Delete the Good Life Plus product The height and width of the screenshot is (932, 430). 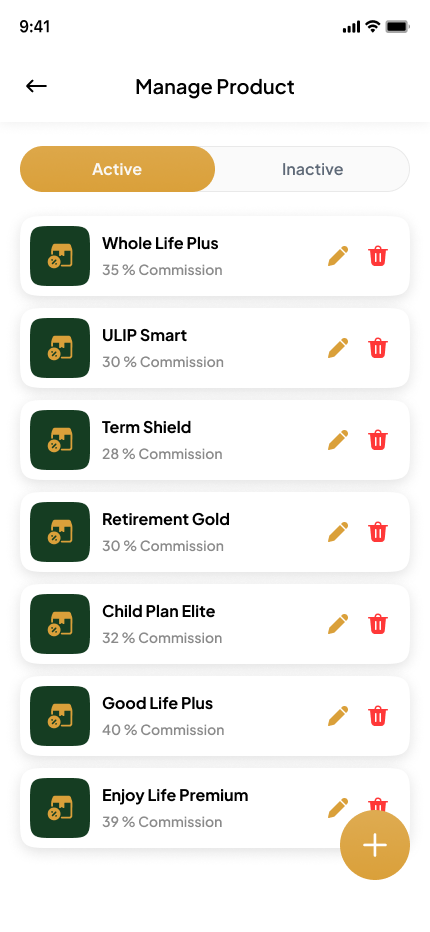click(x=378, y=716)
